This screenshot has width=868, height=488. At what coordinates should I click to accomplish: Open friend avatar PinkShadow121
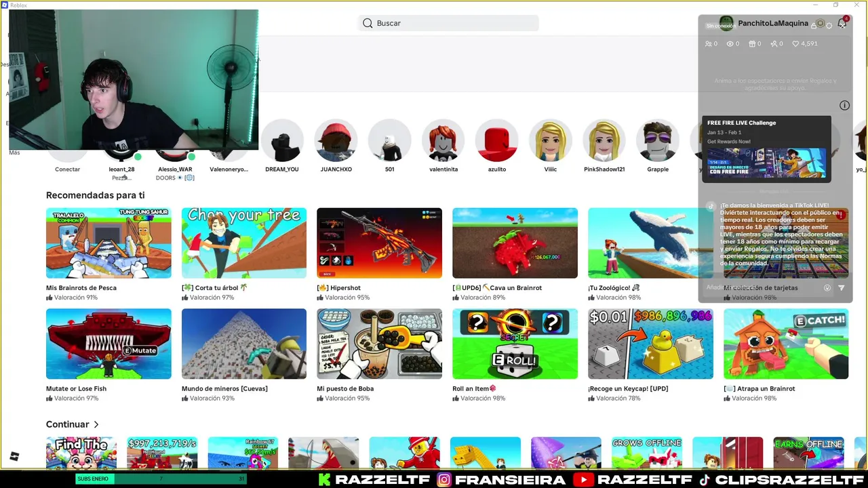[x=604, y=140]
